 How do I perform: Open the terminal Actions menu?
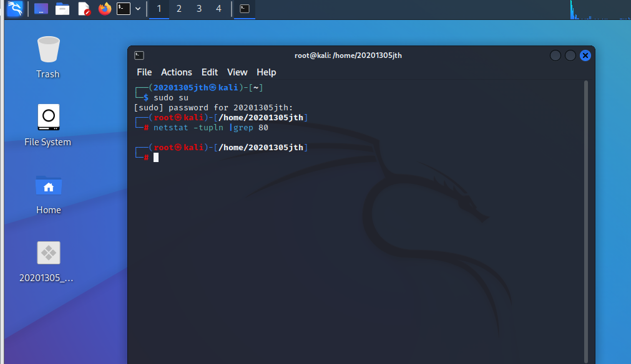(x=176, y=72)
